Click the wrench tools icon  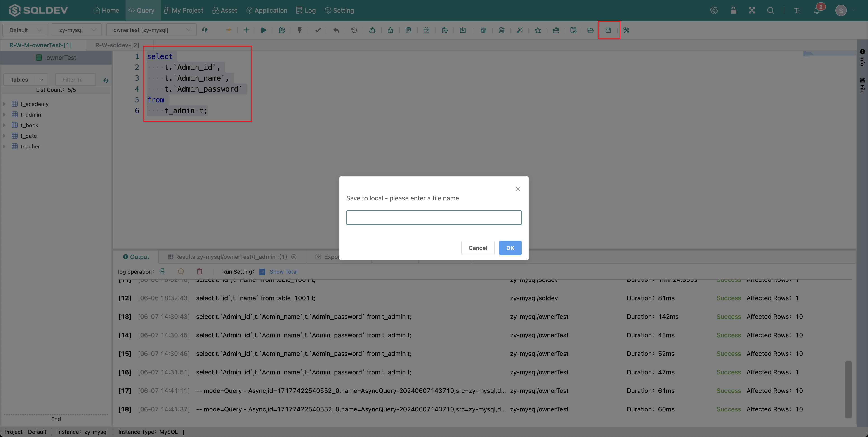click(626, 30)
